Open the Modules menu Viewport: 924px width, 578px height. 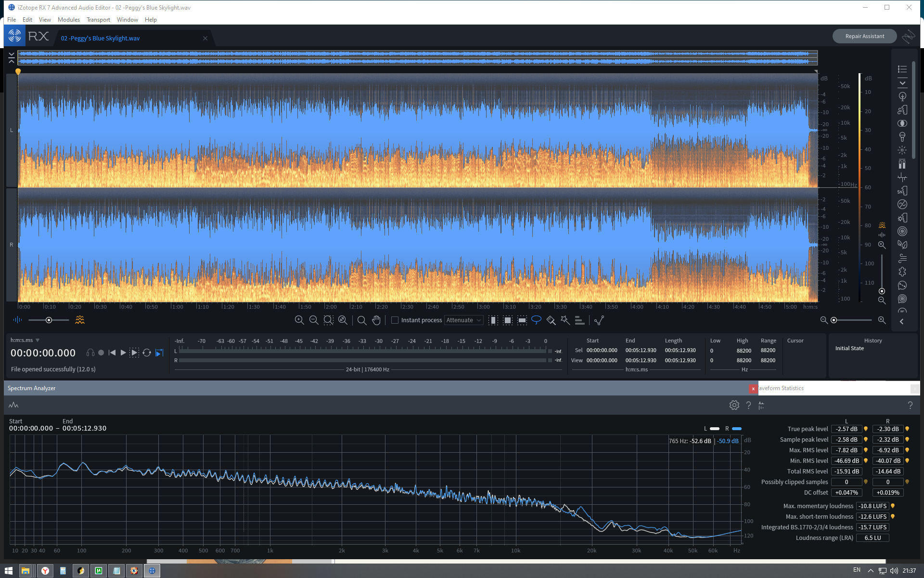(68, 20)
